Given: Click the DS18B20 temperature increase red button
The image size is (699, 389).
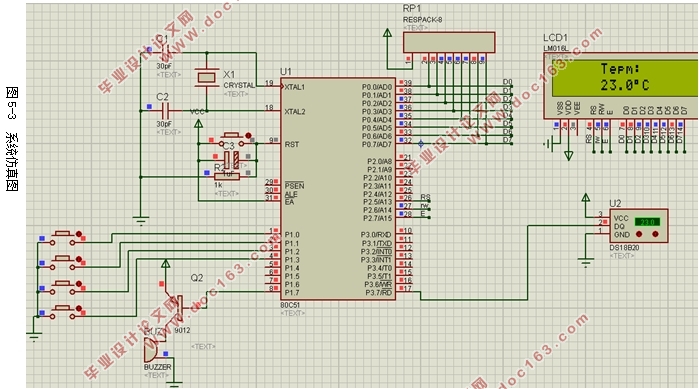Looking at the screenshot, I should 655,234.
